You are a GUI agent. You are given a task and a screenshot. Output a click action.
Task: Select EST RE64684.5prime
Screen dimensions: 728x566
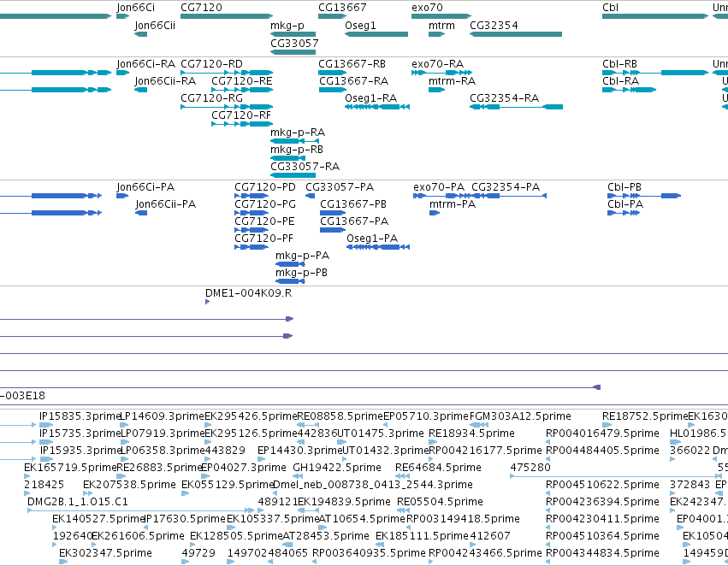tap(438, 468)
